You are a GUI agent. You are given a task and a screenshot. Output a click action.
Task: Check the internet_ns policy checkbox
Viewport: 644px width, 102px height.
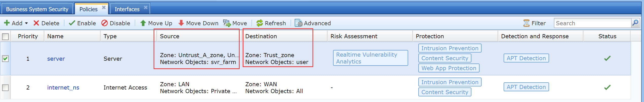pyautogui.click(x=5, y=88)
